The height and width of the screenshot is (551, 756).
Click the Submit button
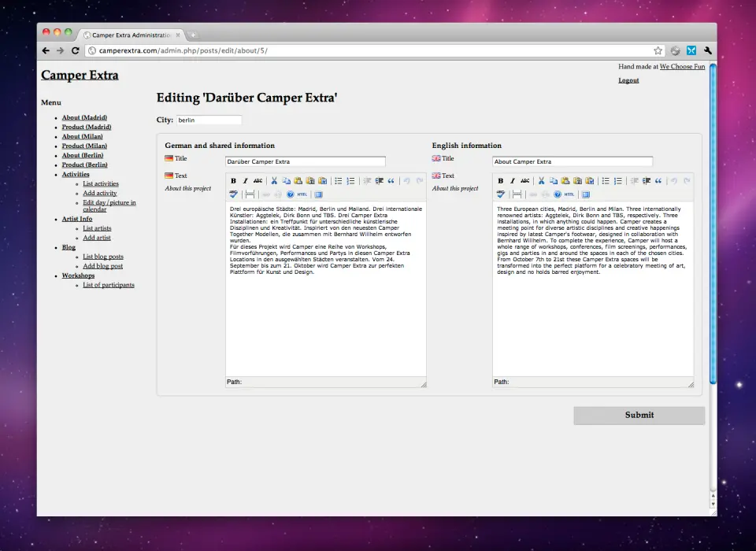pos(639,416)
